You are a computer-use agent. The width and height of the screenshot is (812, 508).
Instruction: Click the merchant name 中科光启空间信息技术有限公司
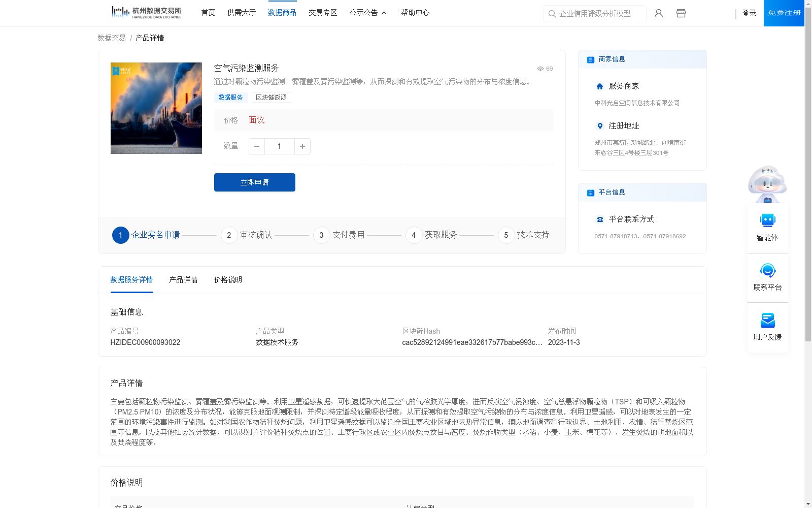click(x=637, y=103)
